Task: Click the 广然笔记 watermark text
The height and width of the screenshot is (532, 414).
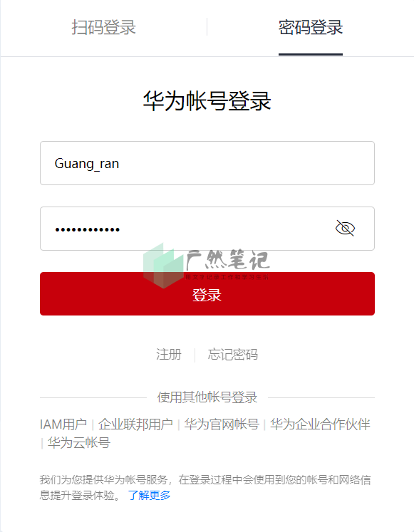Action: 228,260
